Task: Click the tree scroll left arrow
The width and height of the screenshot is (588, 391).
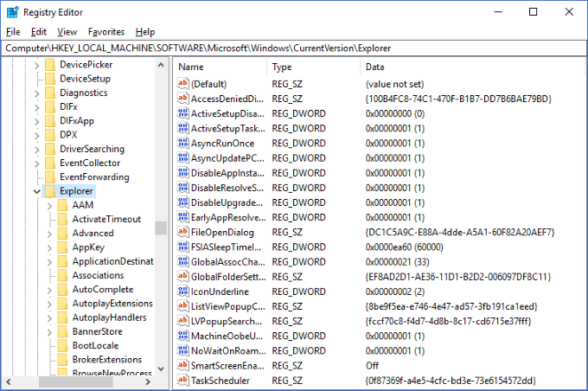Action: tap(9, 382)
